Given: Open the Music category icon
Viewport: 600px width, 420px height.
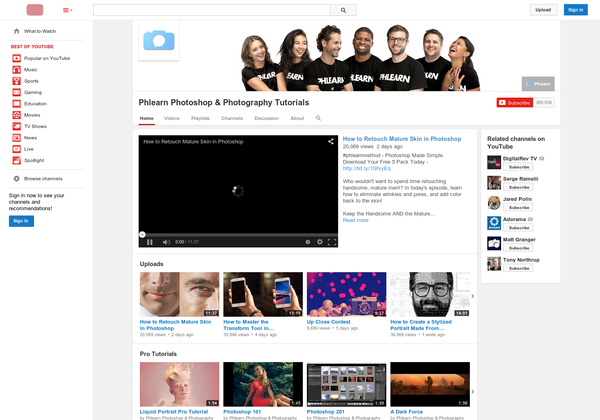Looking at the screenshot, I should 16,70.
